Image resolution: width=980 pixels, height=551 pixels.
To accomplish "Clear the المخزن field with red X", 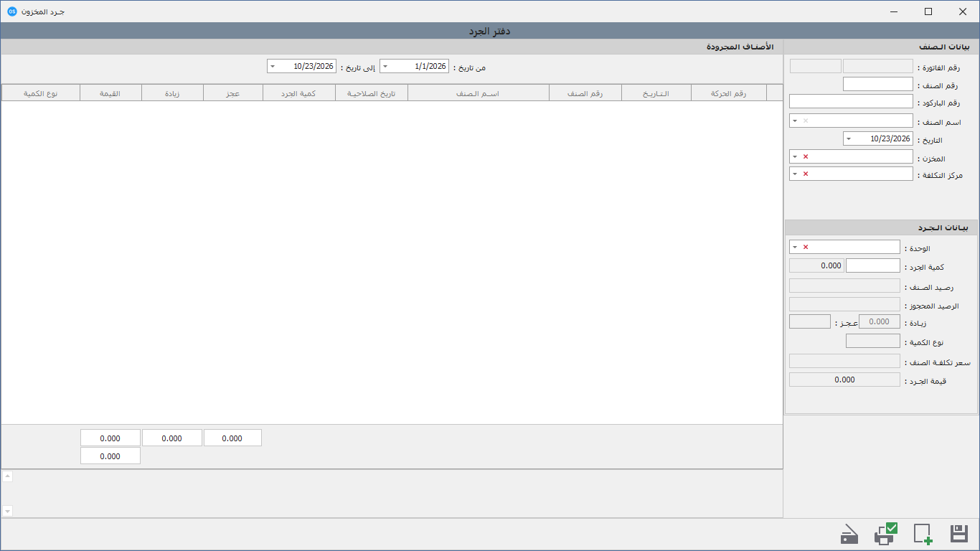I will coord(805,156).
